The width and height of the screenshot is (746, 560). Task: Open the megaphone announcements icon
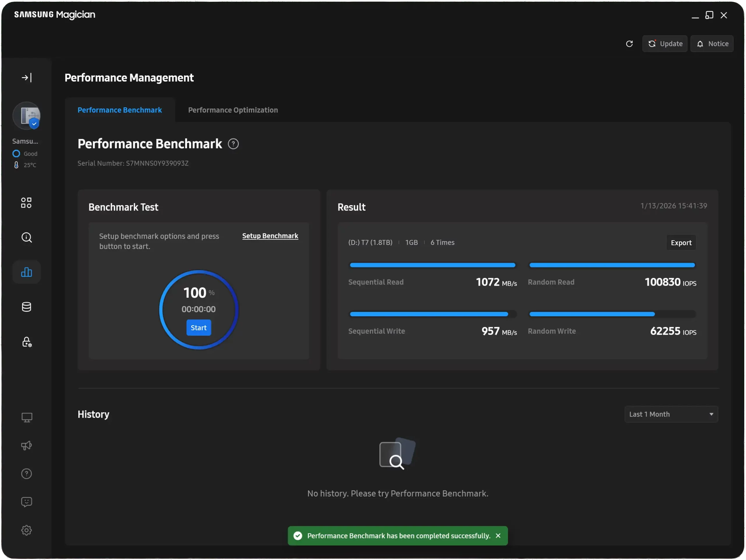27,446
